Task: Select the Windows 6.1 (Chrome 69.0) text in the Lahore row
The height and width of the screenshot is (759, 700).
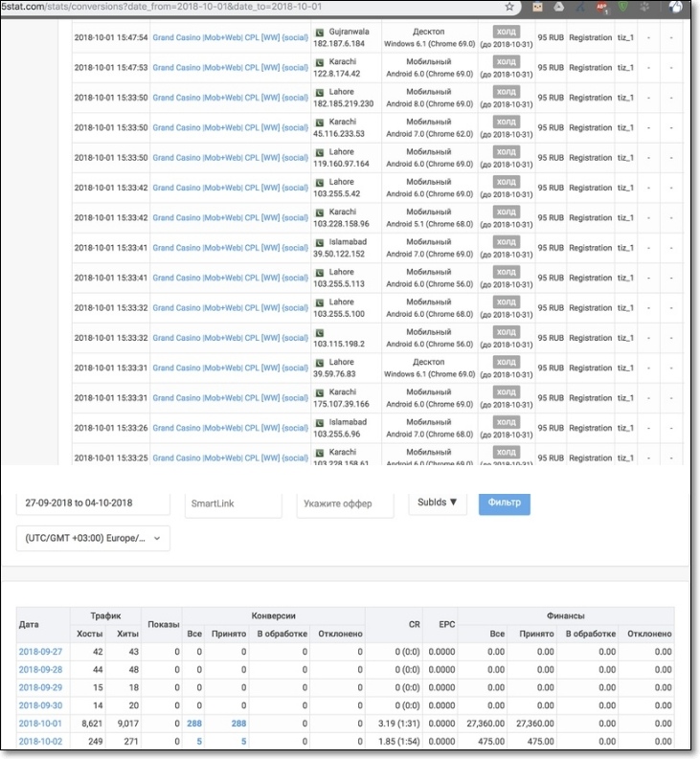Action: (x=429, y=374)
